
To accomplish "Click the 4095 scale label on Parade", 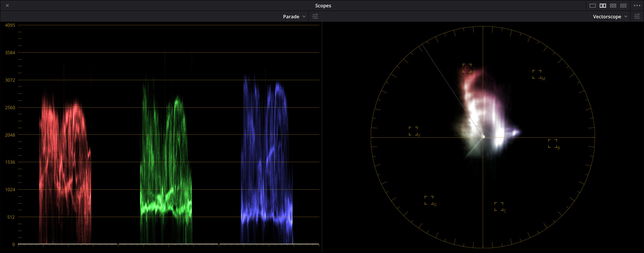I will coord(10,25).
